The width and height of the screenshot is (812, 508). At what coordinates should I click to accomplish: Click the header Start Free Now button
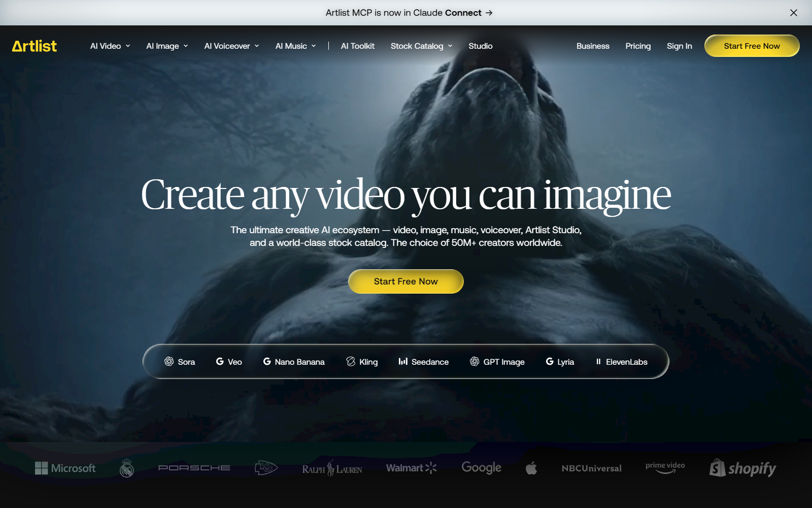[752, 46]
